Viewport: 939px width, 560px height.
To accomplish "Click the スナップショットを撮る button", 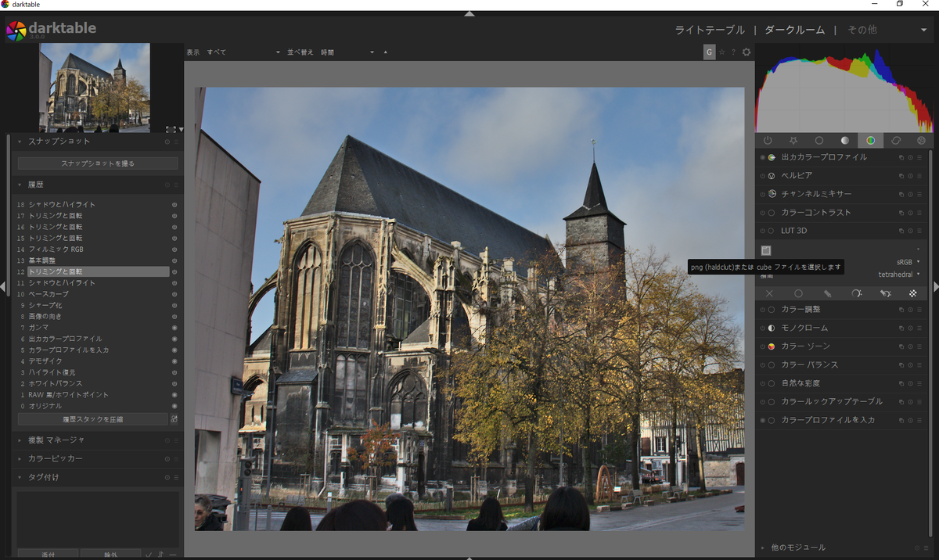I will 97,163.
